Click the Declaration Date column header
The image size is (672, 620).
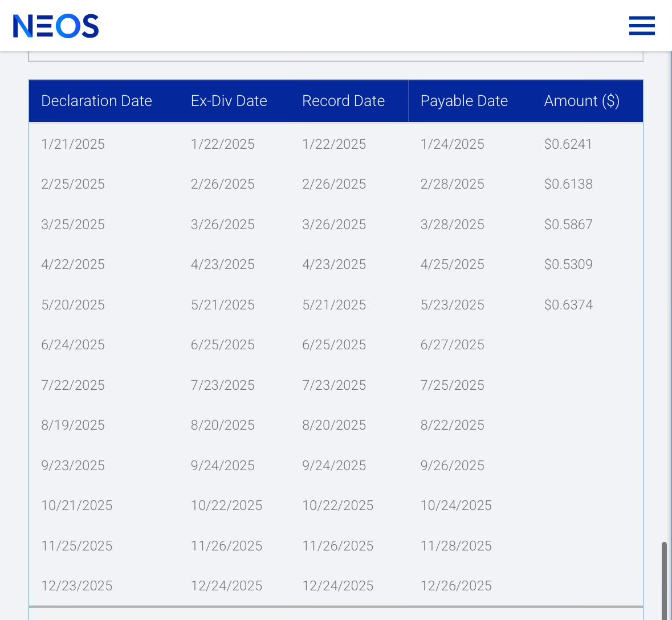point(96,101)
